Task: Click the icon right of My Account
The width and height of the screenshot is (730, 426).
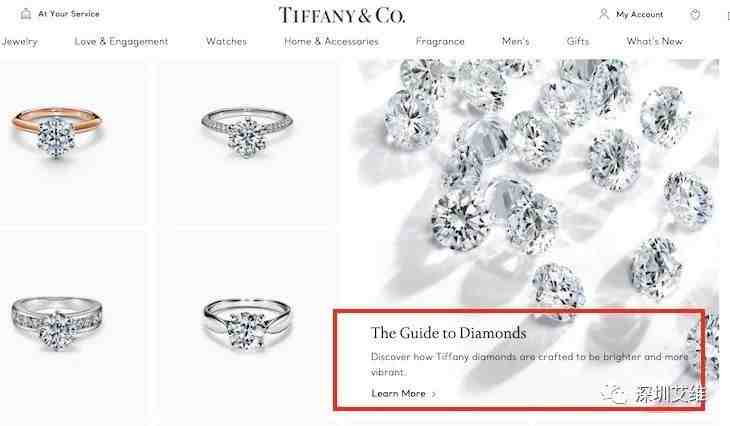Action: point(695,14)
